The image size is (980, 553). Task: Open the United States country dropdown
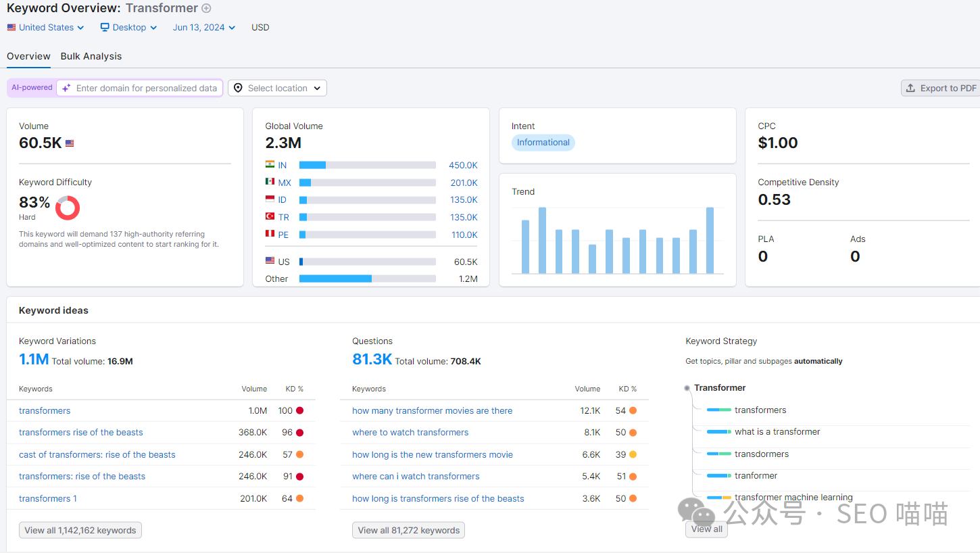(x=46, y=28)
